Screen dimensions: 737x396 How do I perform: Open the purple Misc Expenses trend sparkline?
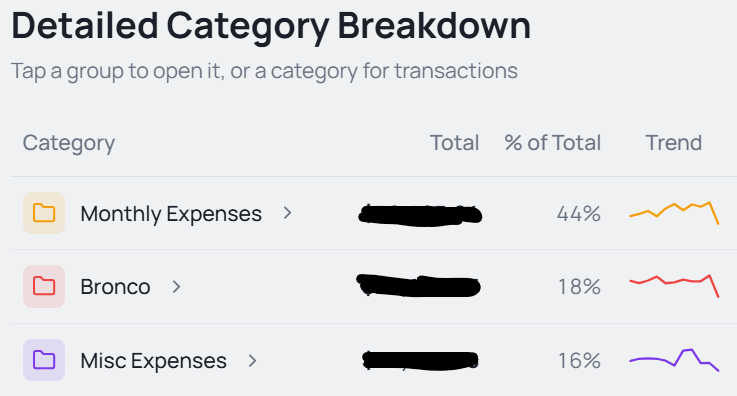click(x=674, y=360)
